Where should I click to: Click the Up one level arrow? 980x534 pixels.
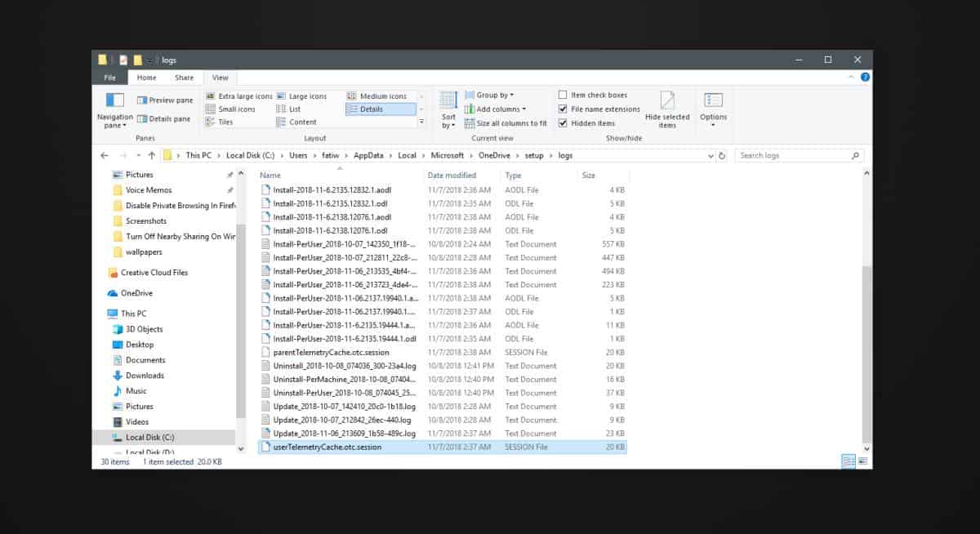click(150, 154)
